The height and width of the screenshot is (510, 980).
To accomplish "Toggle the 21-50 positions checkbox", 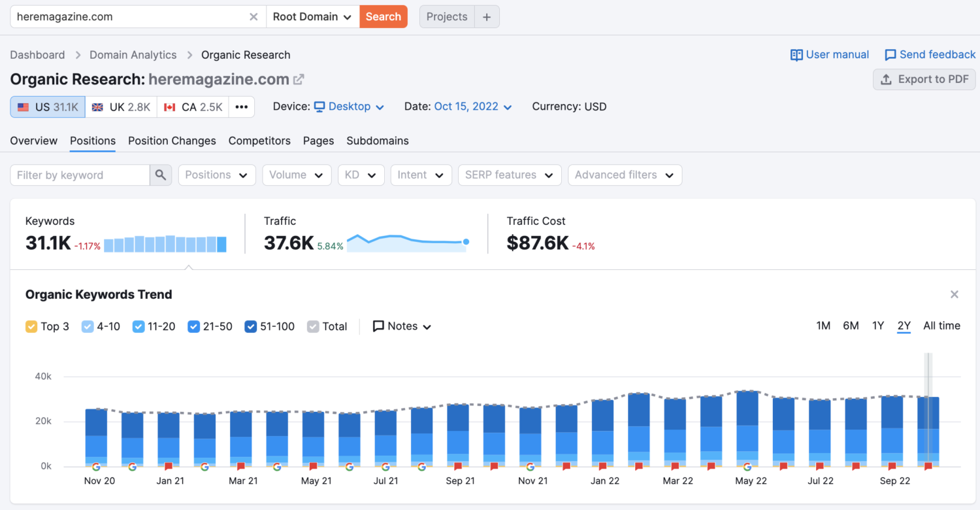I will (193, 326).
